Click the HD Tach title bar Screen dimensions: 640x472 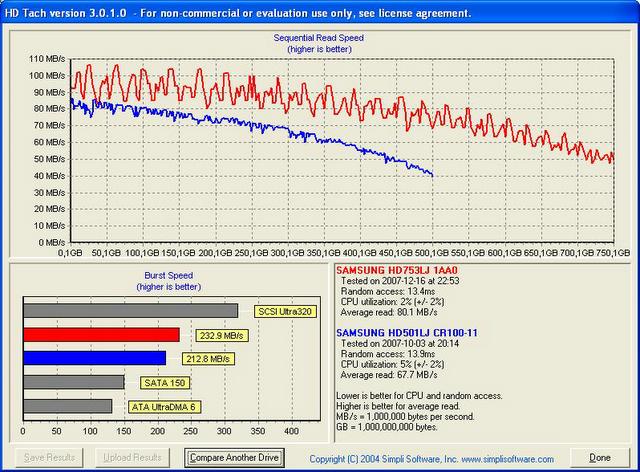coord(320,10)
